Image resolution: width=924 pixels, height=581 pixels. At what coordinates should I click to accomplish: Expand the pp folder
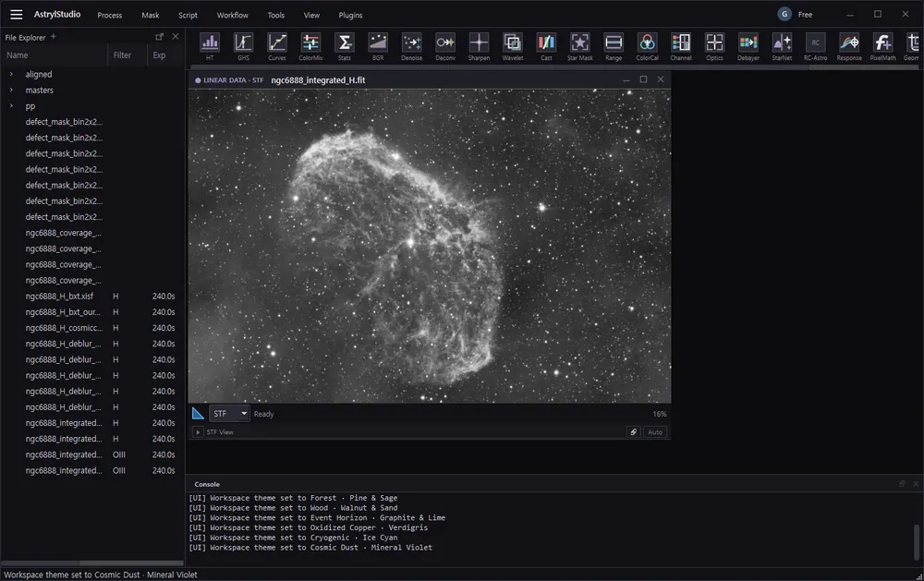pyautogui.click(x=11, y=106)
